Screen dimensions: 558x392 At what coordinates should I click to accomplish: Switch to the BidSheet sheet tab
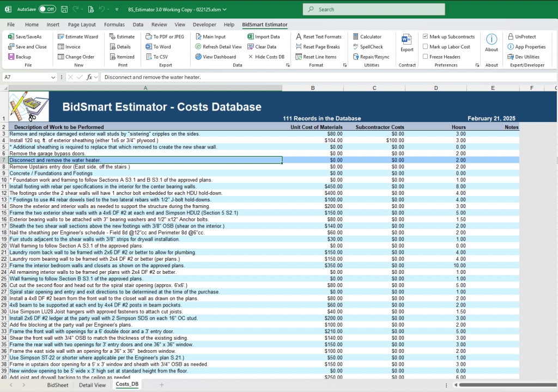coord(58,385)
